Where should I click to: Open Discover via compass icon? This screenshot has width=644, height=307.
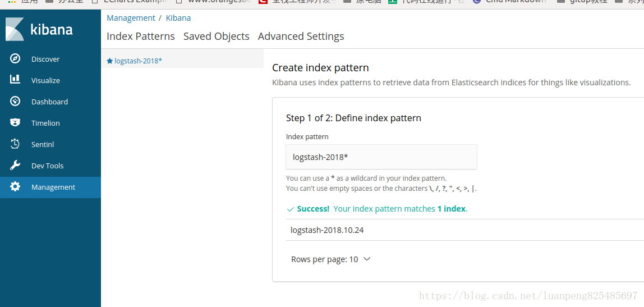(x=15, y=59)
